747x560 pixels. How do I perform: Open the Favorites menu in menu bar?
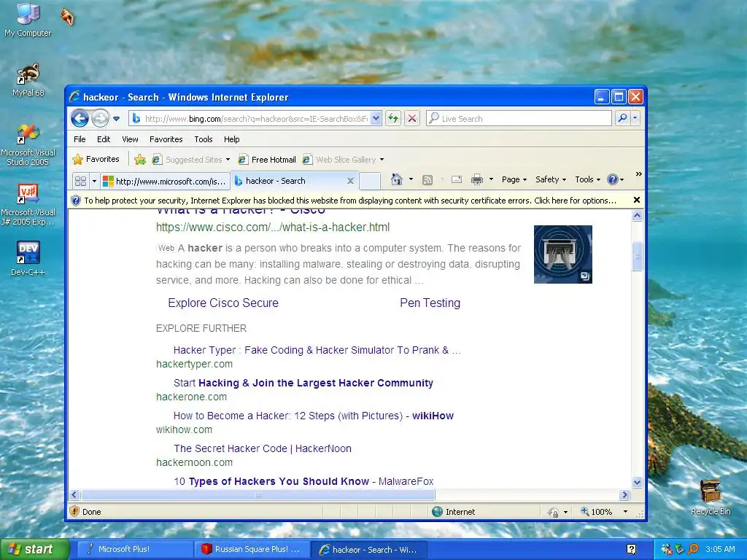166,139
